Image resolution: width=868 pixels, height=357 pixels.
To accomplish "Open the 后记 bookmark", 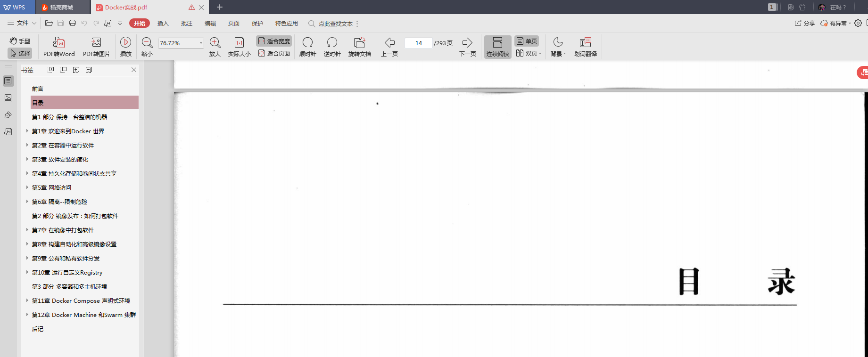I will click(x=38, y=329).
